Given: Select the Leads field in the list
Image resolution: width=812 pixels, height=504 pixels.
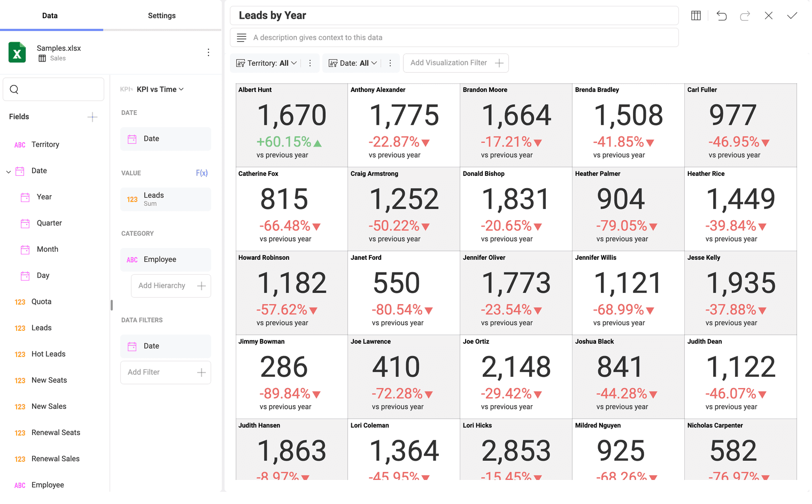Looking at the screenshot, I should click(x=42, y=328).
